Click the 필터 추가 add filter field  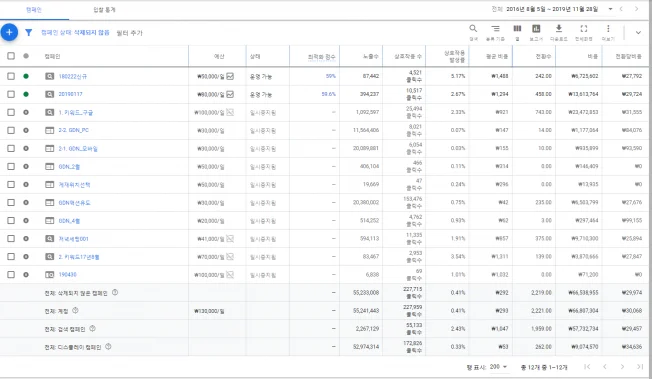pos(129,33)
